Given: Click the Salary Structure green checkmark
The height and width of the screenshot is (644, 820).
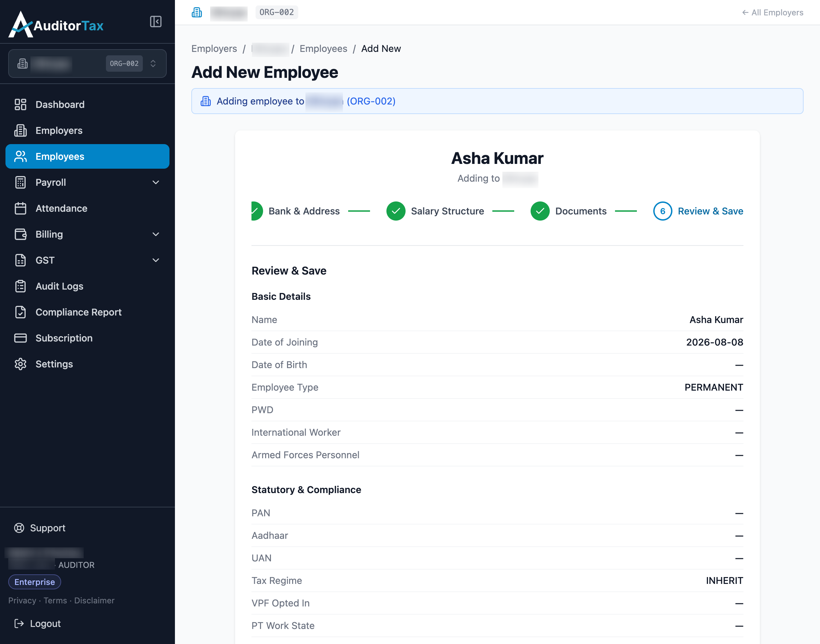Looking at the screenshot, I should (x=396, y=211).
